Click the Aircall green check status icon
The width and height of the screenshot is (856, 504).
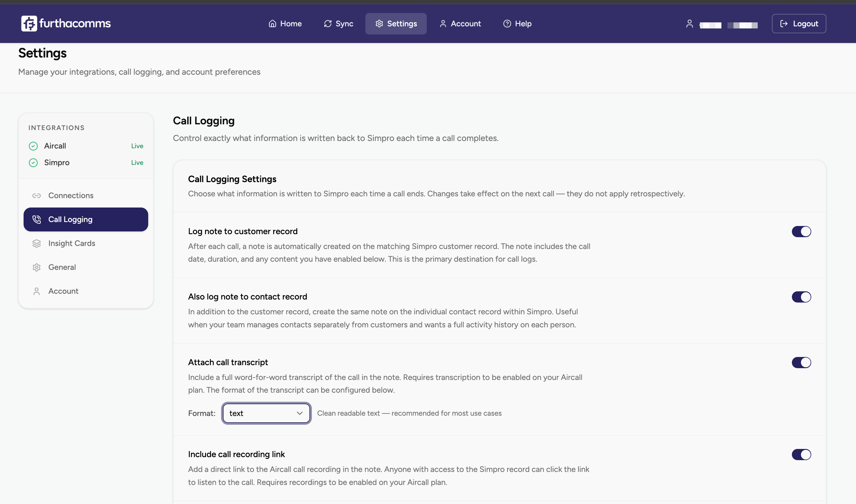33,146
